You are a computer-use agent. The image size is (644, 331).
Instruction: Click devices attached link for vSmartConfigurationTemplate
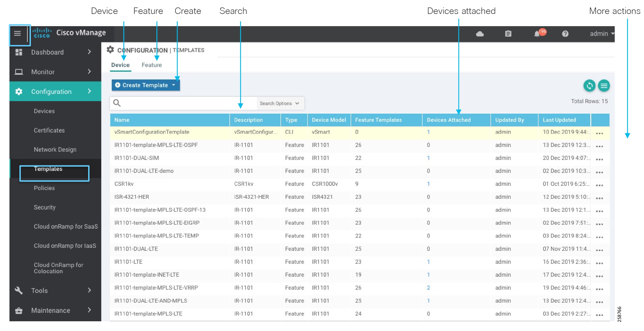coord(428,132)
